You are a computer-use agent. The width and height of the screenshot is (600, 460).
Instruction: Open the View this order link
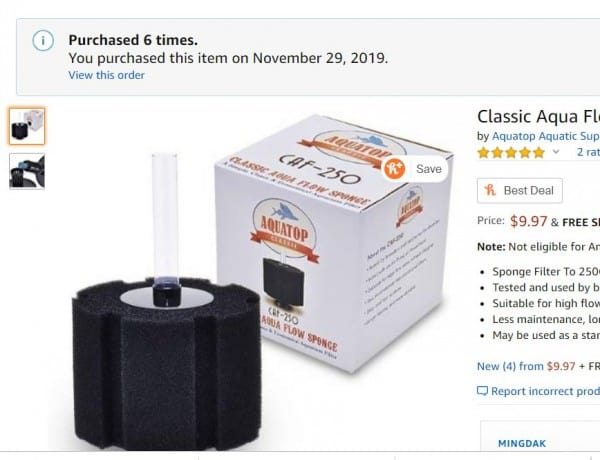click(106, 75)
